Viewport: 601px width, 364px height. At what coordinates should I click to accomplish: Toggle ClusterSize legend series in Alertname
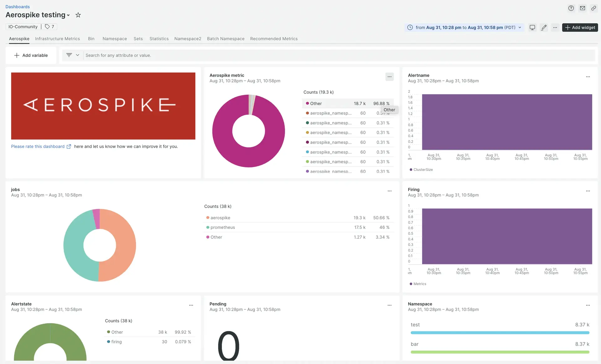coord(423,169)
